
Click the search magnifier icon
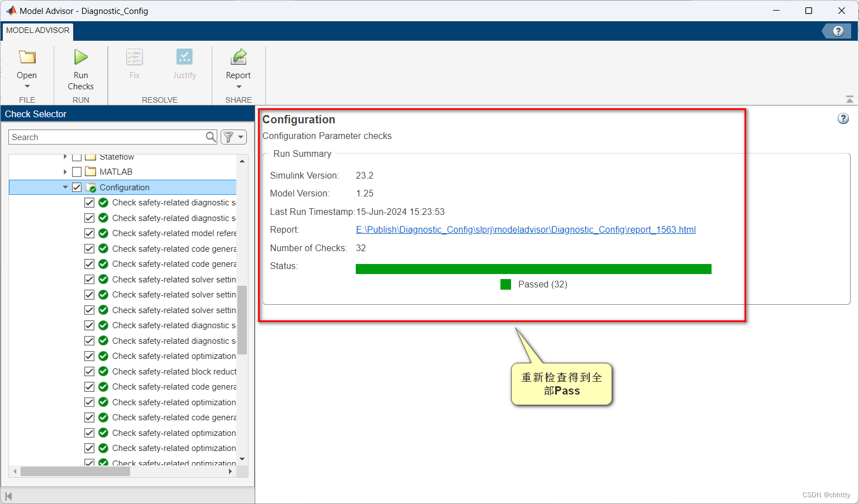(211, 137)
